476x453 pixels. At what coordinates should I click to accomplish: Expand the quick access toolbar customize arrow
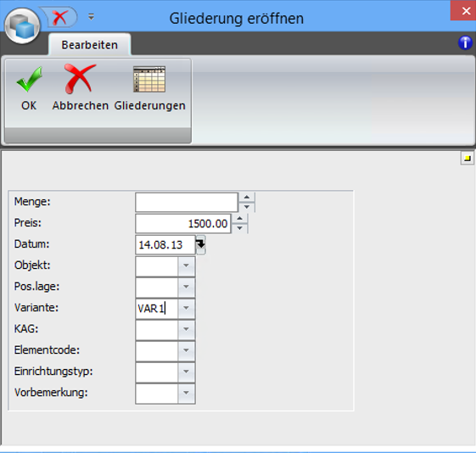click(x=91, y=17)
